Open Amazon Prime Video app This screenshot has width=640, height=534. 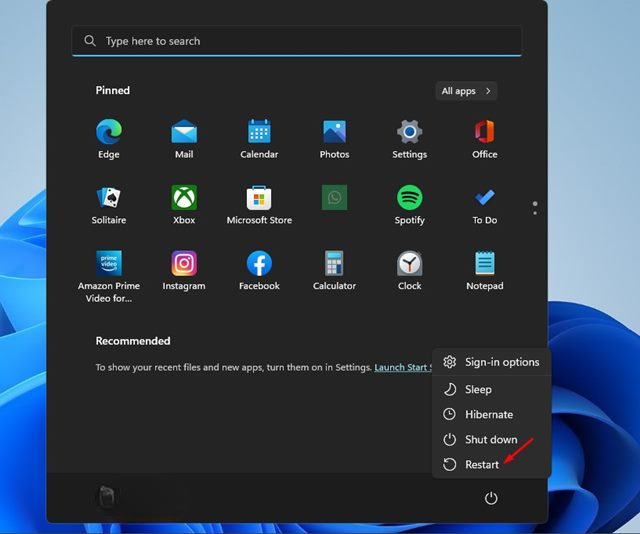(x=109, y=276)
